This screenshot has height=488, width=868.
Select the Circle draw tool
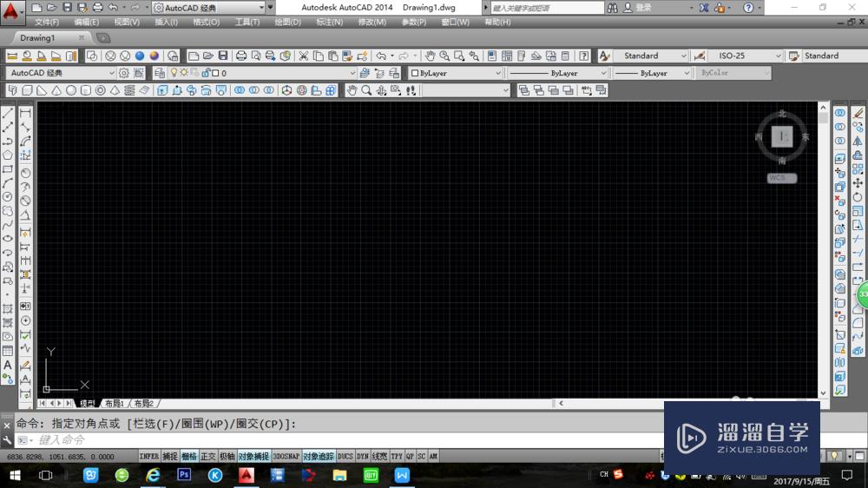click(8, 196)
